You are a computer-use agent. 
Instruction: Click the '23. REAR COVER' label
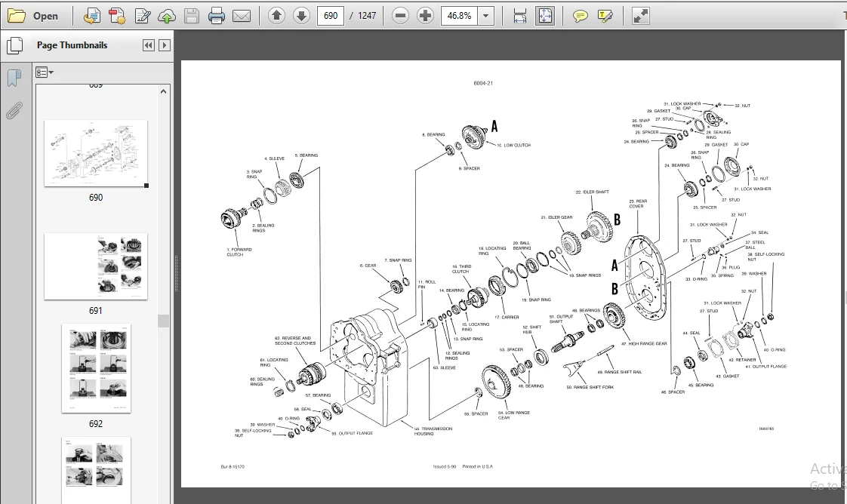pyautogui.click(x=638, y=204)
